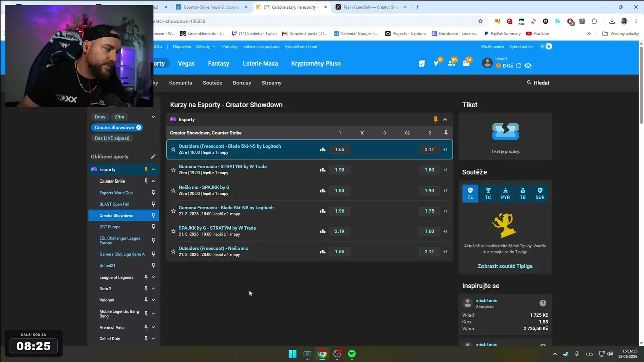Select the TL competition tab
Image resolution: width=644 pixels, height=362 pixels.
click(470, 193)
